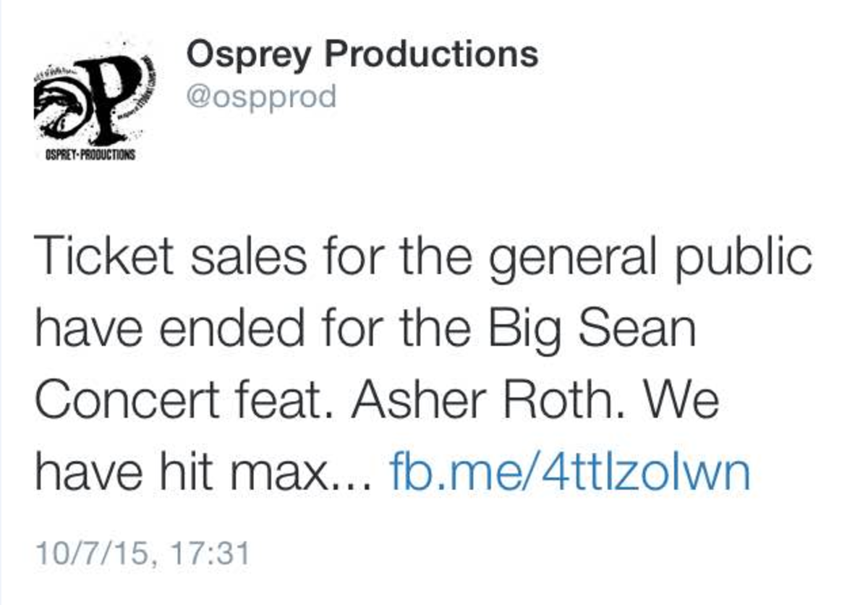Viewport: 868px width, 605px height.
Task: Open the 10/7/15, 17:31 timestamp
Action: coord(142,554)
